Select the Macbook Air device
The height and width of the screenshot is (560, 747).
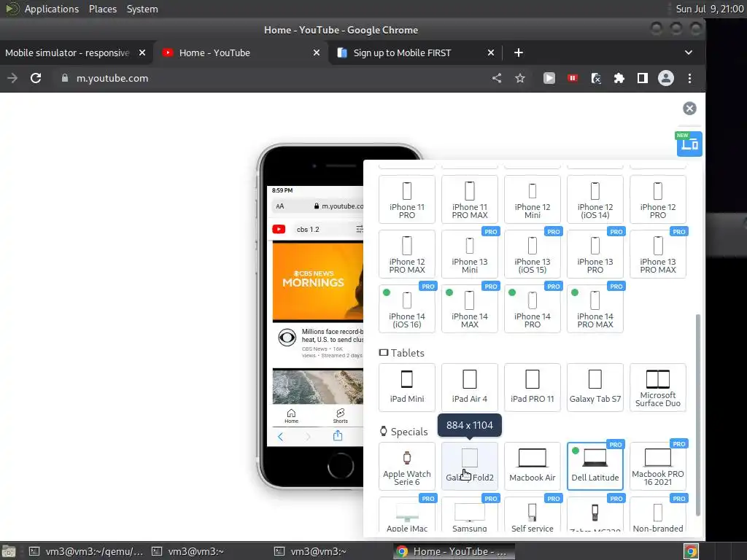(532, 466)
